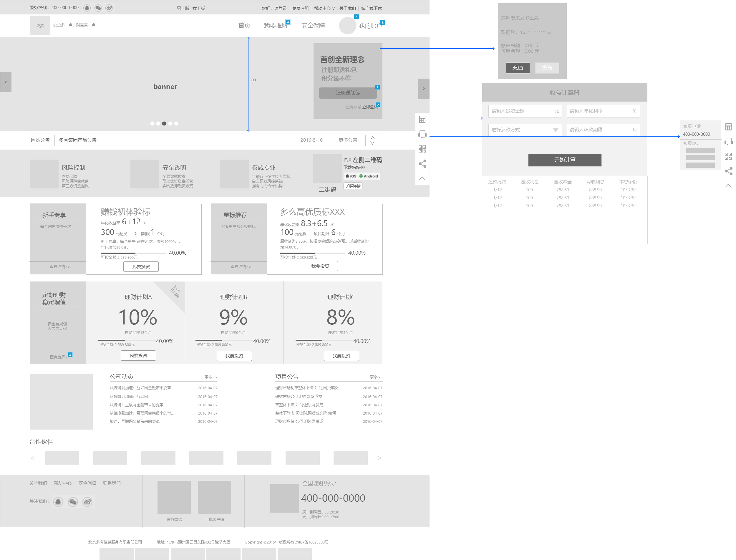Viewport: 736px width, 560px height.
Task: Click the Android download badge
Action: 369,176
